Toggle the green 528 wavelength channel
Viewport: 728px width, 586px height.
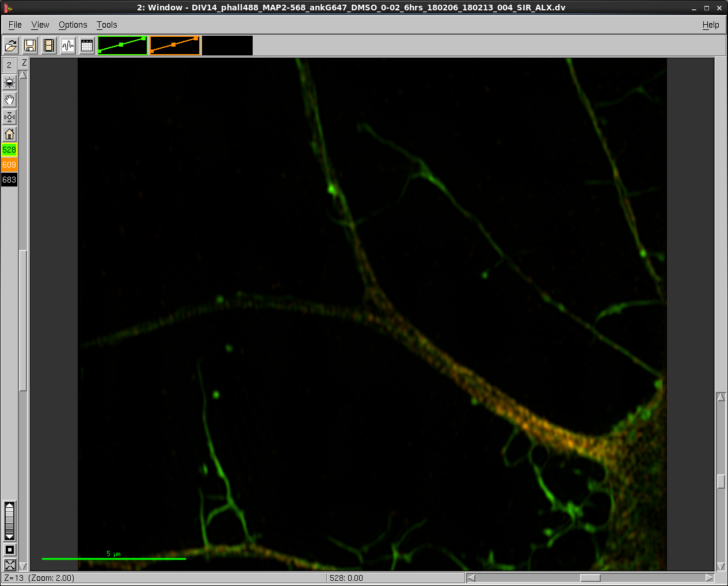(9, 150)
